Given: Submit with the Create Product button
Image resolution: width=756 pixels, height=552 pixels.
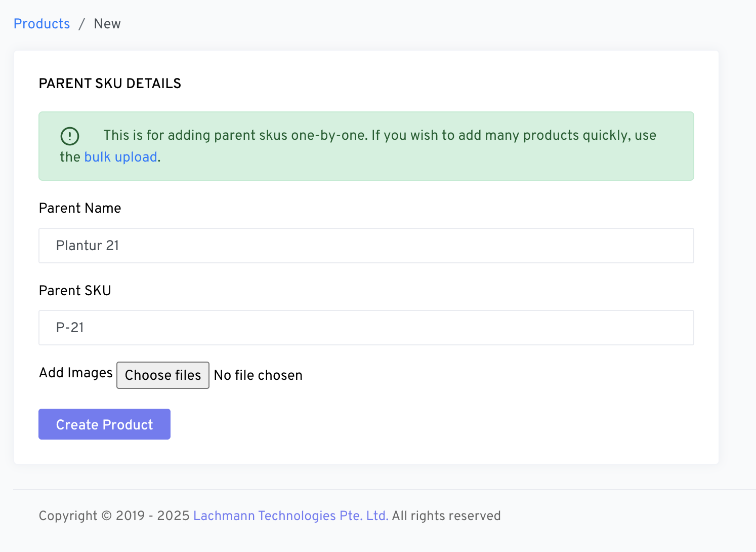Looking at the screenshot, I should pyautogui.click(x=104, y=424).
